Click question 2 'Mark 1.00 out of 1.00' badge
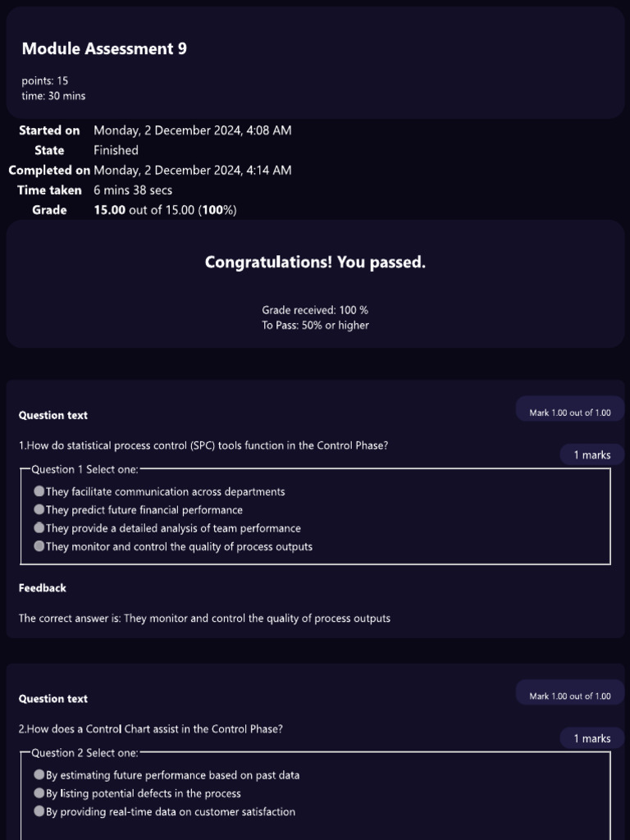The image size is (630, 840). (x=570, y=696)
